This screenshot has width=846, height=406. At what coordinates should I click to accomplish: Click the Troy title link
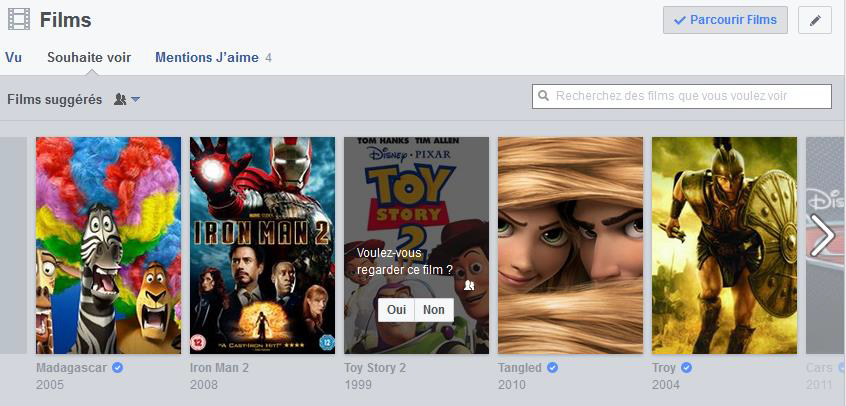664,368
